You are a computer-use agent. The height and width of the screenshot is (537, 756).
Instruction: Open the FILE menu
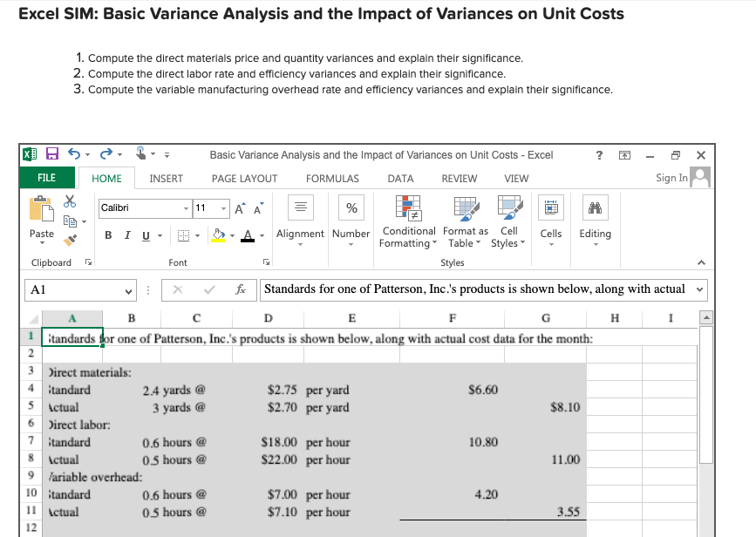pyautogui.click(x=46, y=177)
